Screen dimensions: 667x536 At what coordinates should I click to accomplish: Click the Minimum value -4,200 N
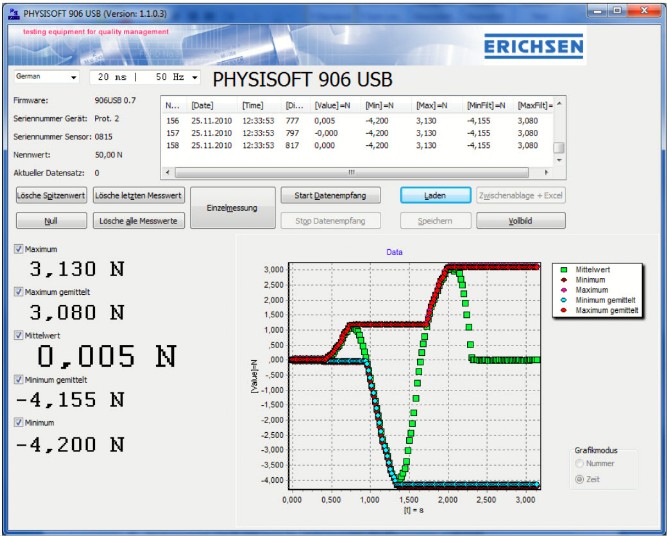(70, 445)
